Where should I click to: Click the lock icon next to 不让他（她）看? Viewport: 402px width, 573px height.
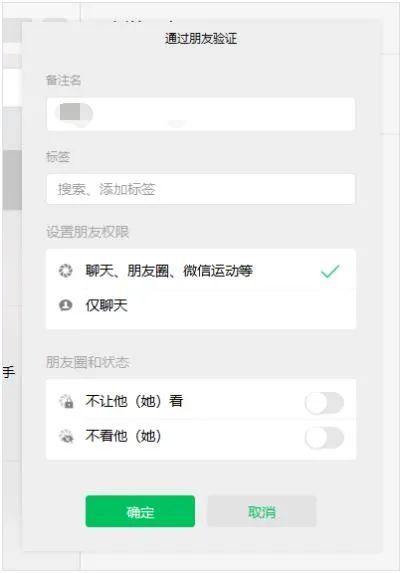click(67, 401)
